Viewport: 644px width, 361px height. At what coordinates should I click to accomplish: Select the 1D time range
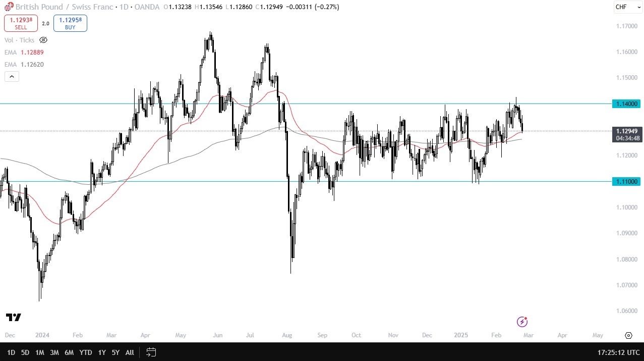tap(11, 352)
